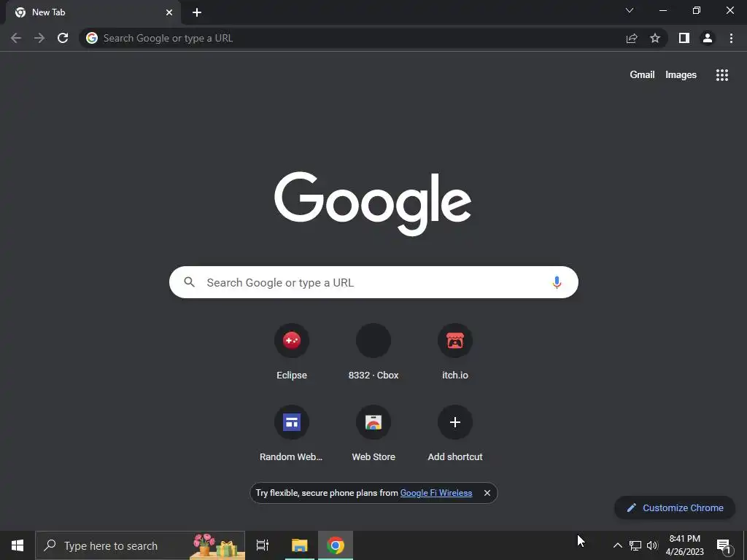Image resolution: width=747 pixels, height=560 pixels.
Task: Follow the Google Fi Wireless link
Action: 436,493
